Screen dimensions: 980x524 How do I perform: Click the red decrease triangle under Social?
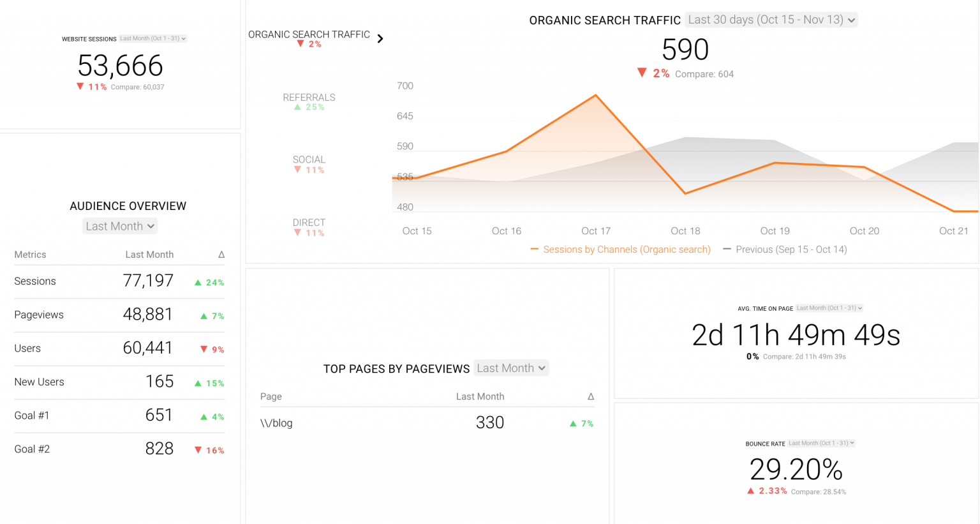point(298,169)
